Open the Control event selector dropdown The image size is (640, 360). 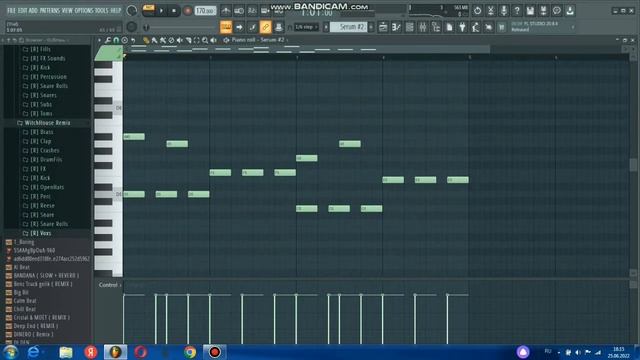pos(109,285)
